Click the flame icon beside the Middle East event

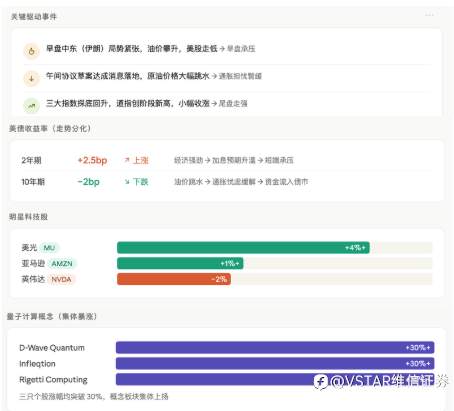[x=32, y=51]
